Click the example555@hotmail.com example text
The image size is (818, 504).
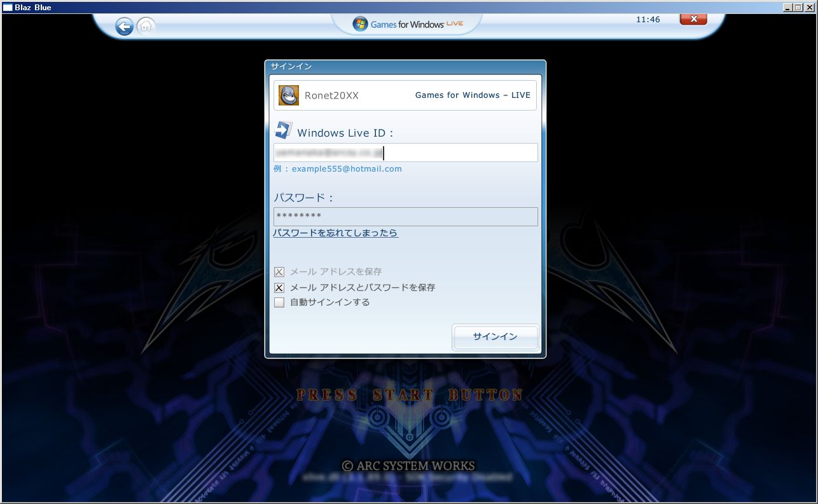[347, 169]
